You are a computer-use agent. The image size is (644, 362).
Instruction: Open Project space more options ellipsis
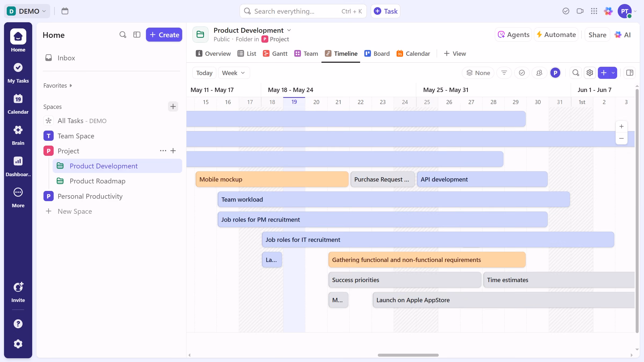pos(163,151)
